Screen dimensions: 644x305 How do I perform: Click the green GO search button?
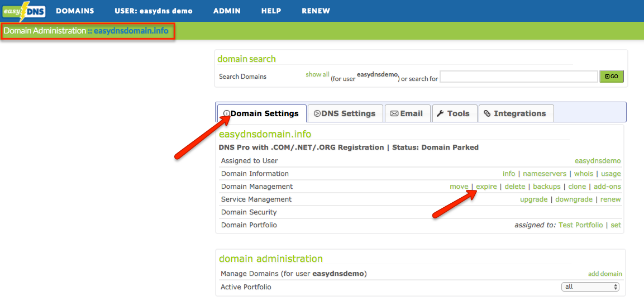point(612,77)
